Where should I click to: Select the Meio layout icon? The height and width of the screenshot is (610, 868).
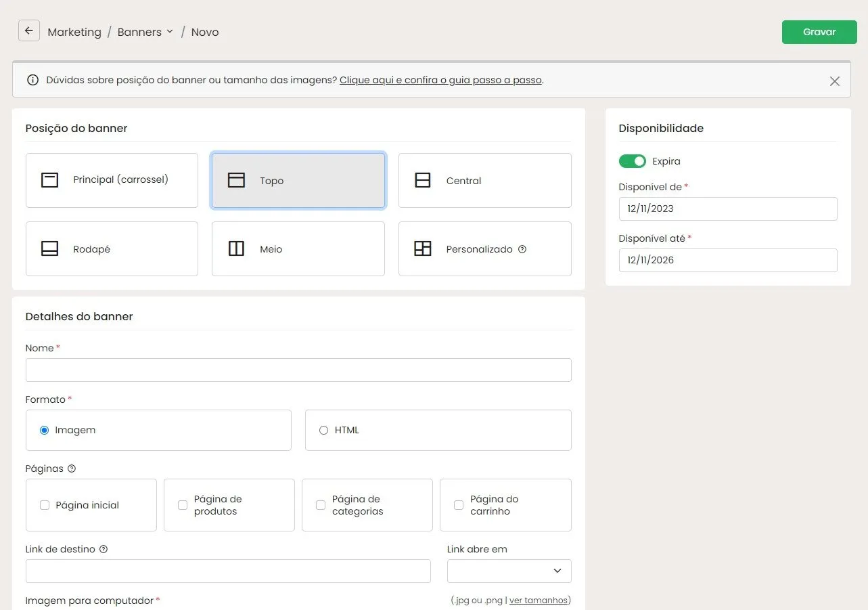point(236,248)
